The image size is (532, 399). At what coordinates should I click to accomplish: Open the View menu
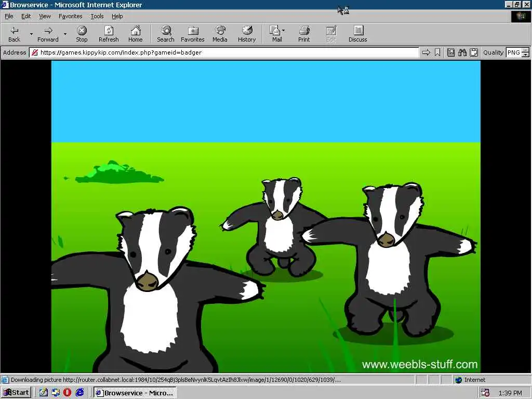tap(45, 16)
